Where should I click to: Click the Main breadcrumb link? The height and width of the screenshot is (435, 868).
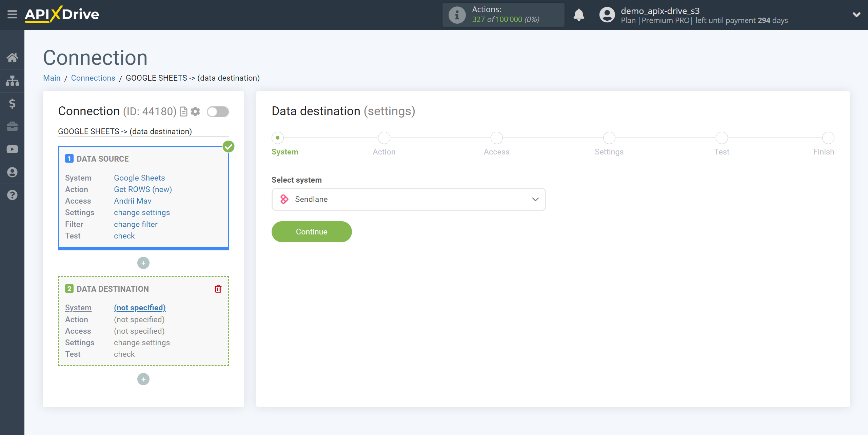click(x=52, y=78)
